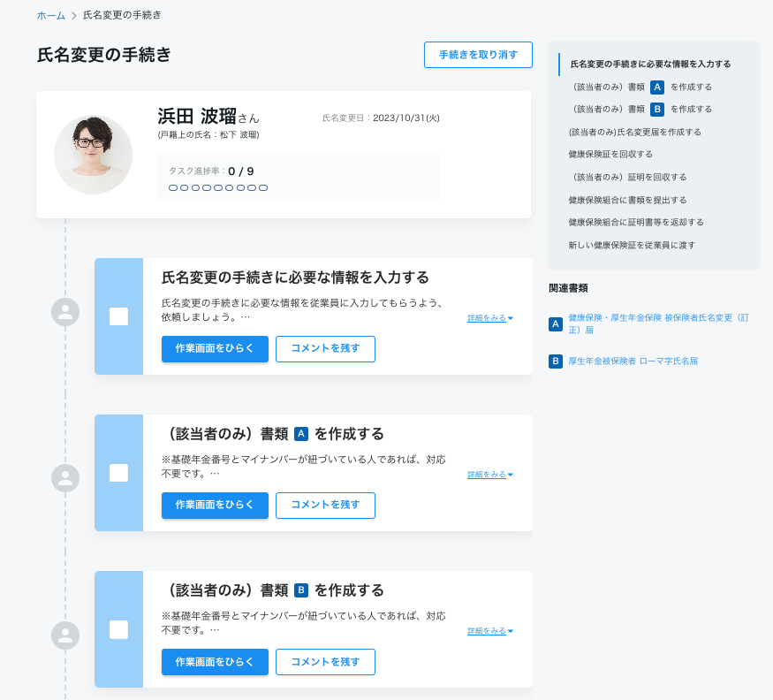This screenshot has height=700, width=773.
Task: Click the (戸籍上の氏名:松下 波瑠) text
Action: [208, 134]
